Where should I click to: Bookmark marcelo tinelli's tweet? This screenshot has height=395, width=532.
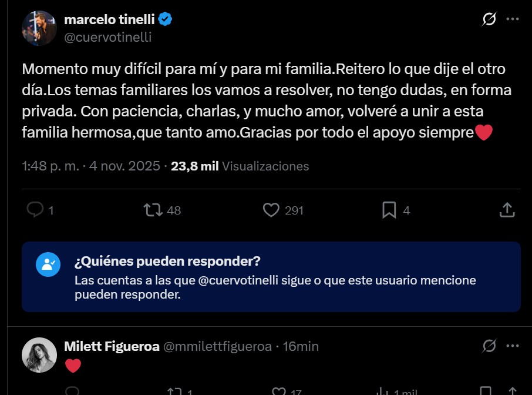coord(389,210)
